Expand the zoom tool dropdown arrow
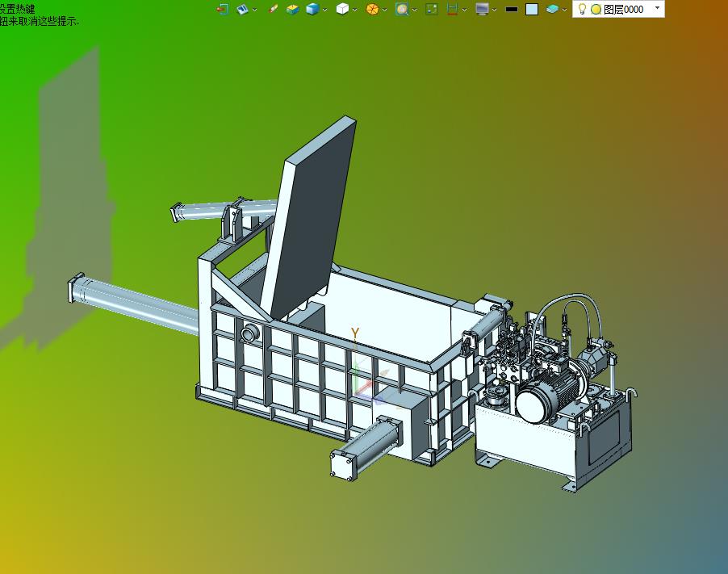Screen dimensions: 728x574 click(x=414, y=10)
